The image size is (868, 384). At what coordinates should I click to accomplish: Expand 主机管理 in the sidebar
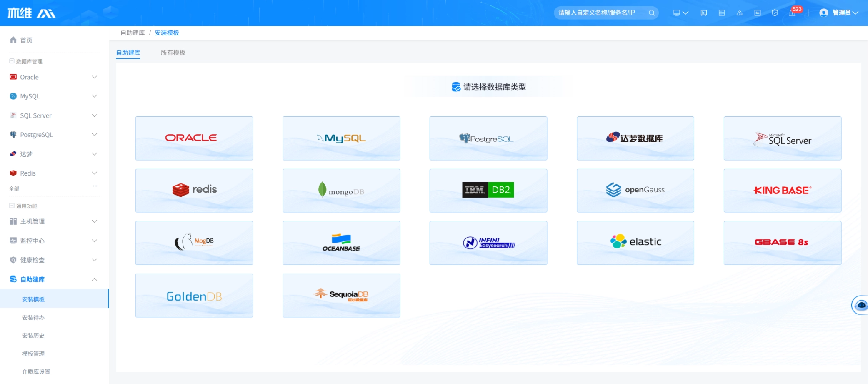tap(54, 221)
